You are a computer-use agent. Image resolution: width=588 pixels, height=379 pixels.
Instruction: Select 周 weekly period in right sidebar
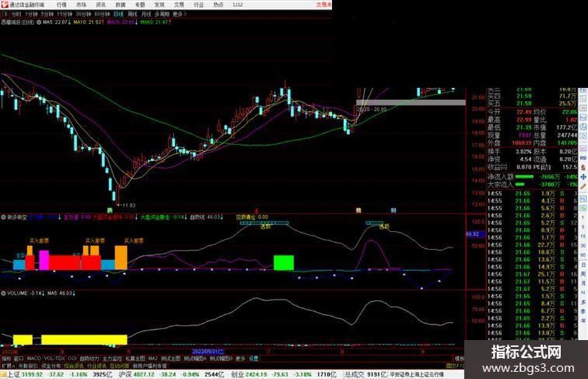tap(583, 274)
